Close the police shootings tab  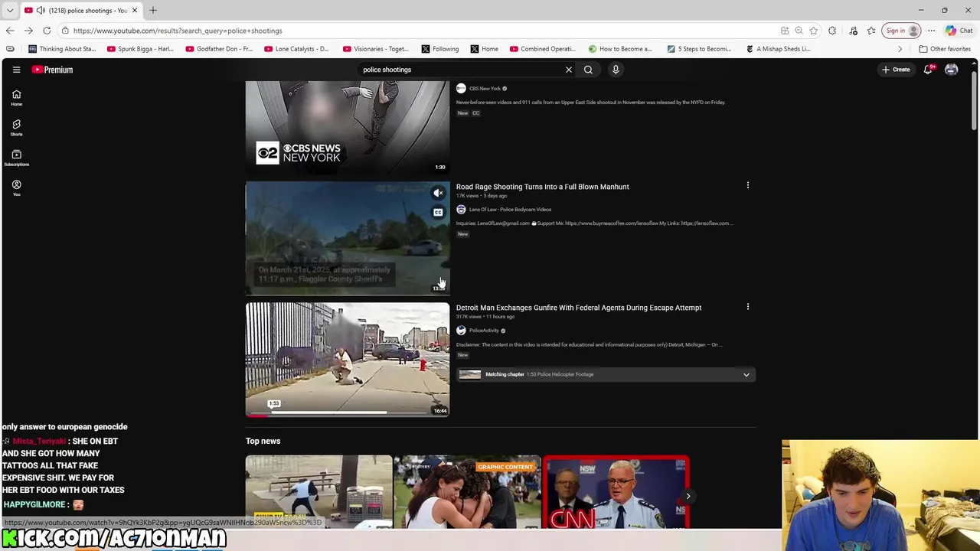click(135, 10)
